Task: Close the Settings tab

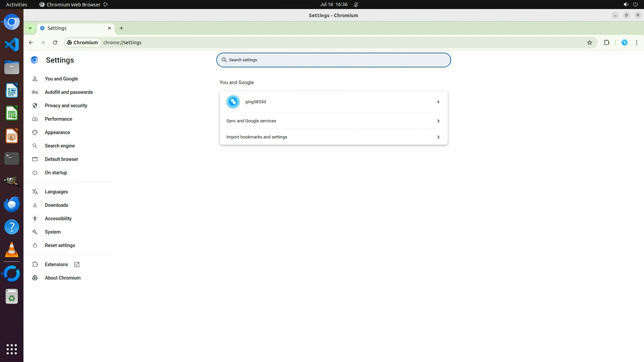Action: click(109, 28)
